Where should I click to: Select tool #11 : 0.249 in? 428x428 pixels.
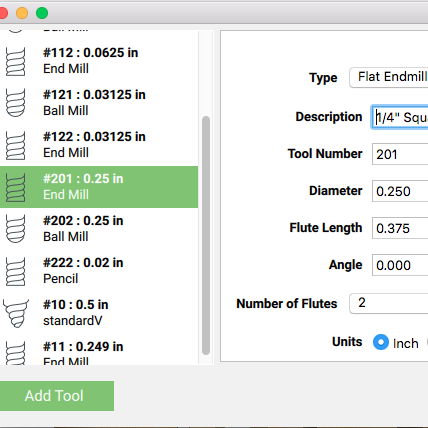[x=99, y=349]
